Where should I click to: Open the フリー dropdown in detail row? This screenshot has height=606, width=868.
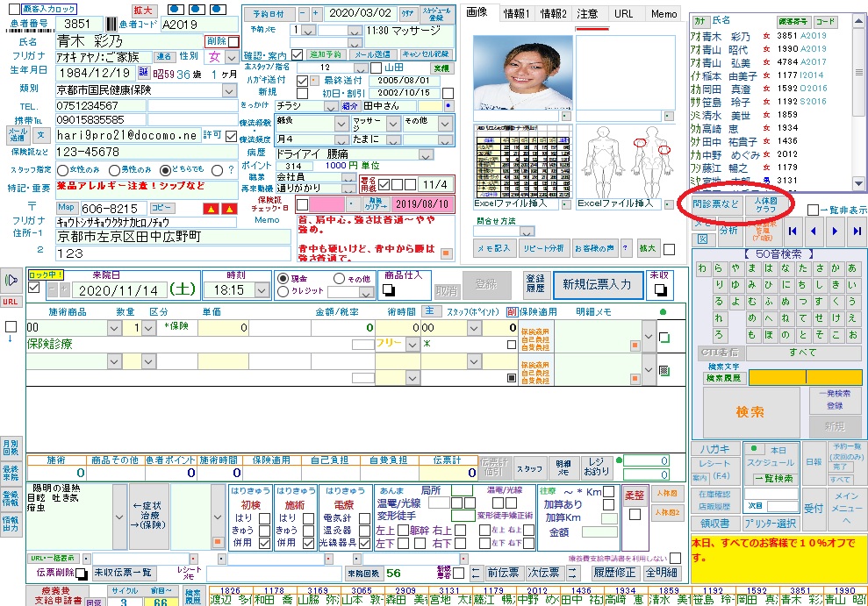point(412,345)
